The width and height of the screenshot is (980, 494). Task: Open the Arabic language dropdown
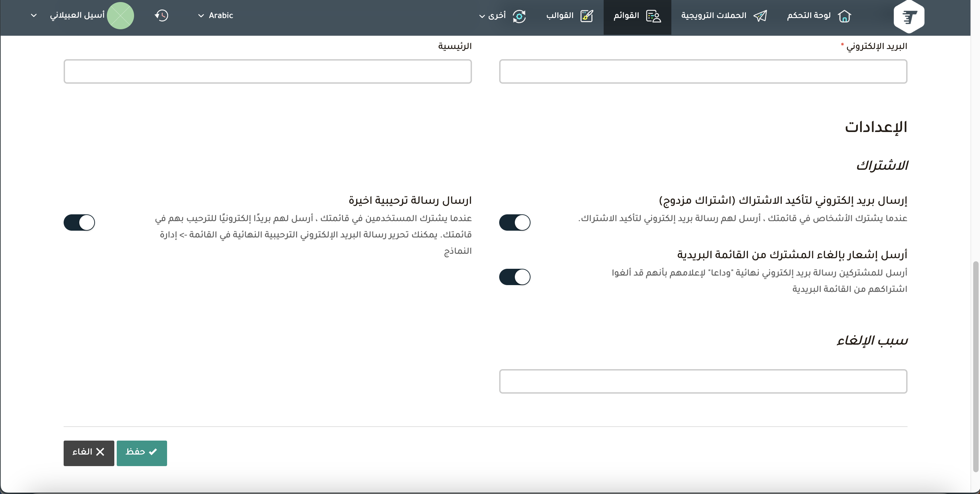click(x=215, y=16)
